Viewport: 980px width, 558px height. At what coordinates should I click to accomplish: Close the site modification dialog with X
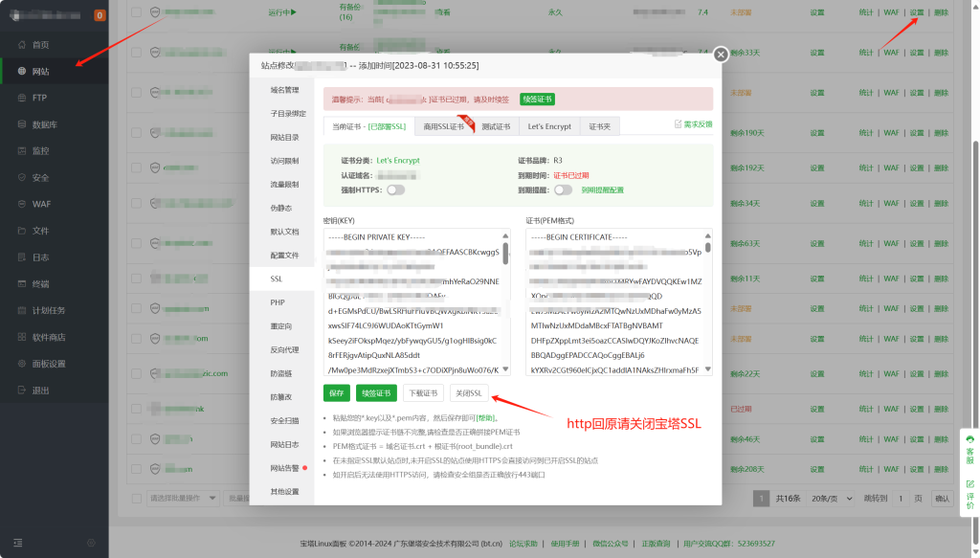tap(721, 55)
